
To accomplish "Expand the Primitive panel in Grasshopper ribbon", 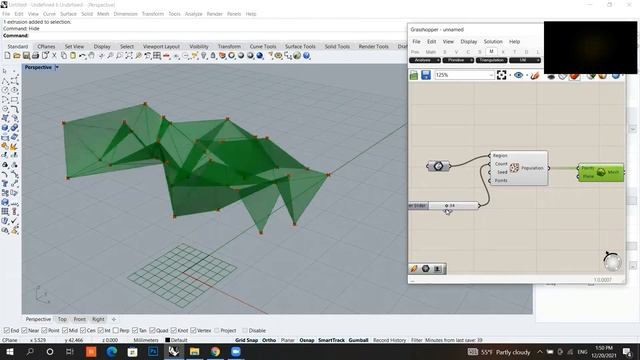I will coord(458,60).
